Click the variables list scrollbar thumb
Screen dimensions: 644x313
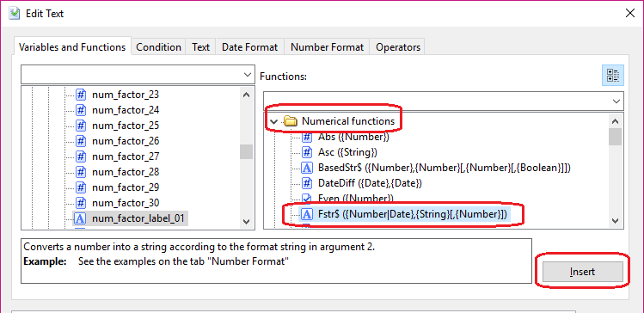[247, 151]
